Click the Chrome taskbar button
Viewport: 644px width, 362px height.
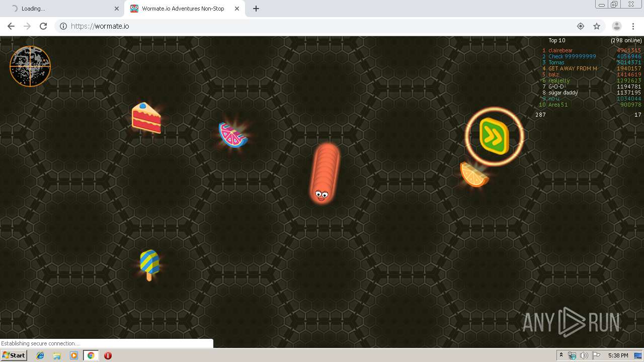91,355
